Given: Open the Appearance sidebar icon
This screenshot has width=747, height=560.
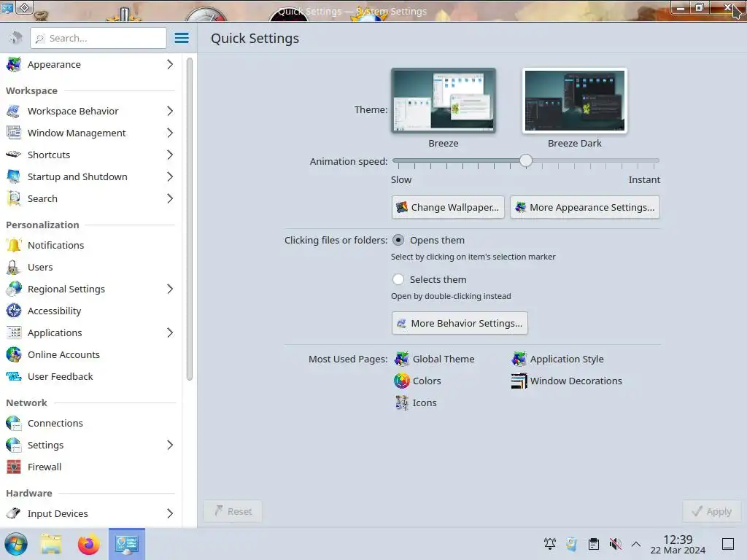Looking at the screenshot, I should (14, 64).
